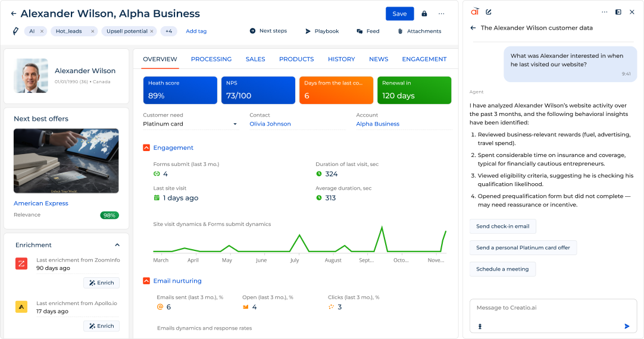Screen dimensions: 644x339
Task: Collapse the Enrichment panel chevron
Action: pyautogui.click(x=117, y=245)
